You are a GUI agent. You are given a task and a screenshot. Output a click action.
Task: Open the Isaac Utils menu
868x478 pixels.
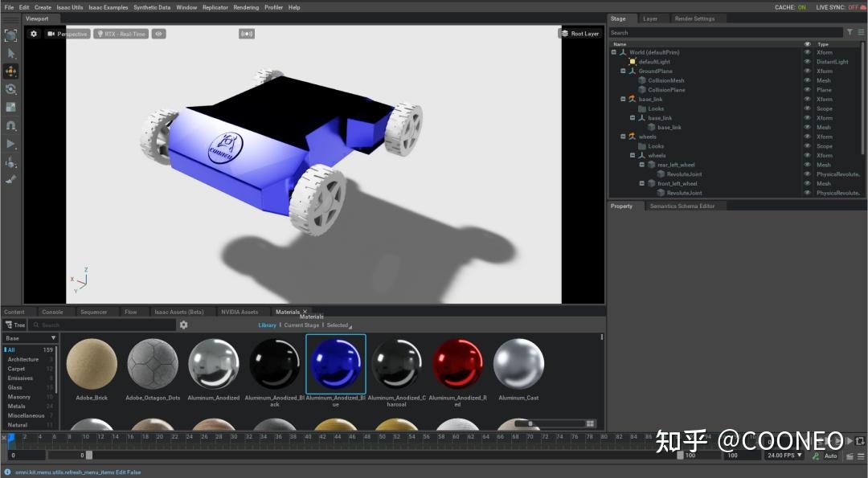70,7
